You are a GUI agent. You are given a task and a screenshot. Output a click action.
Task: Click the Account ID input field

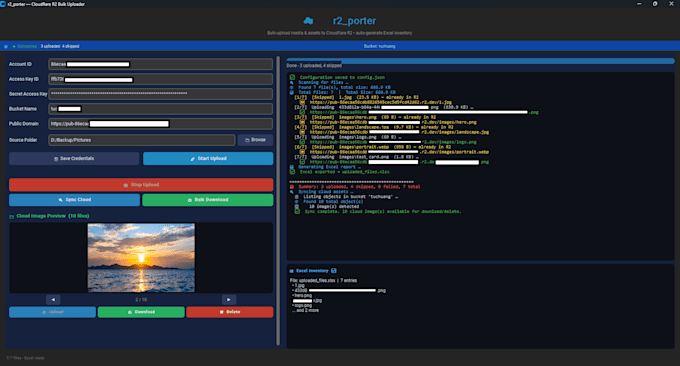(160, 64)
